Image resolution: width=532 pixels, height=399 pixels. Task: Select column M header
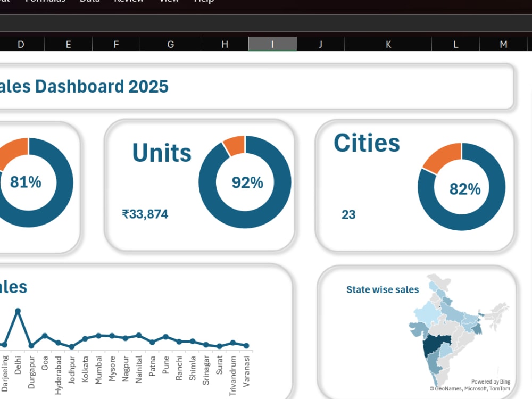[503, 44]
